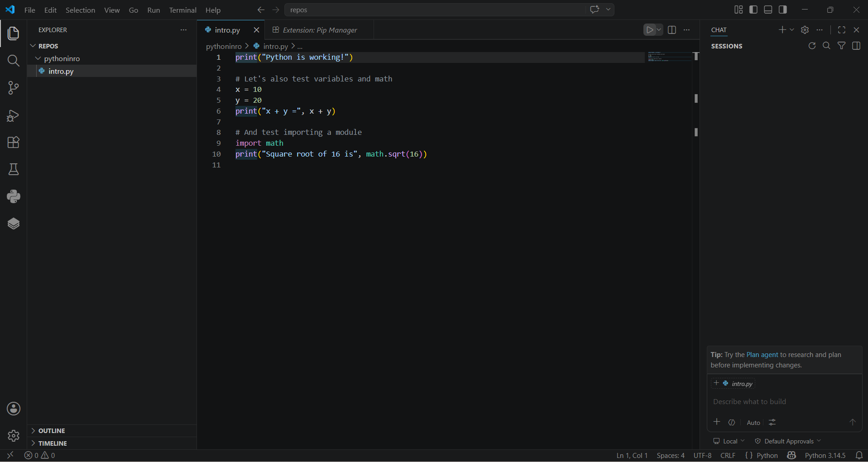Maximize the chat panel
This screenshot has height=462, width=868.
tap(842, 30)
